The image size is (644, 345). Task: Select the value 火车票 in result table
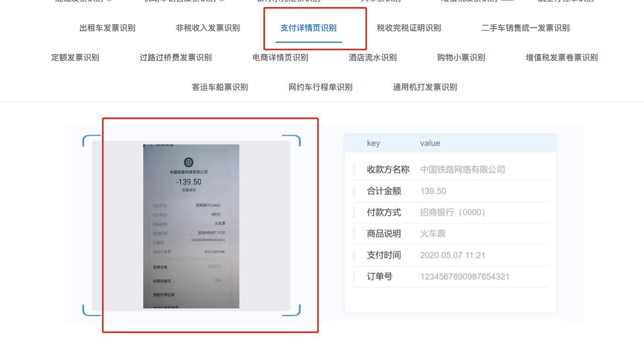(433, 234)
